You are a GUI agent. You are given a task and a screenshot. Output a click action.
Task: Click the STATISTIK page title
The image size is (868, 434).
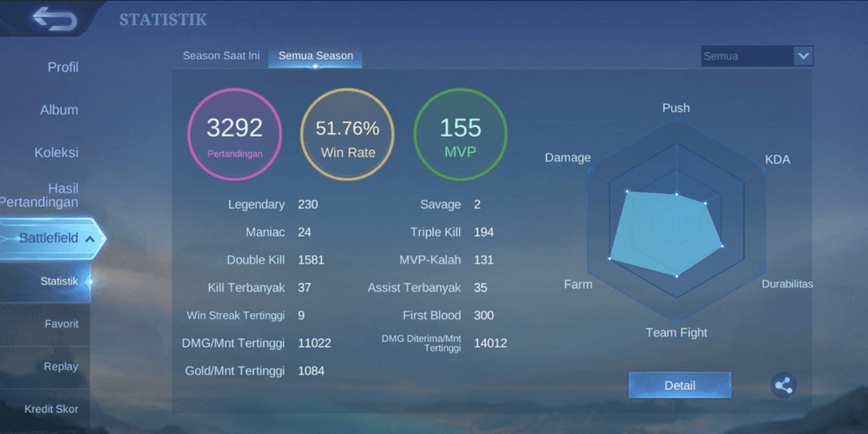coord(163,19)
